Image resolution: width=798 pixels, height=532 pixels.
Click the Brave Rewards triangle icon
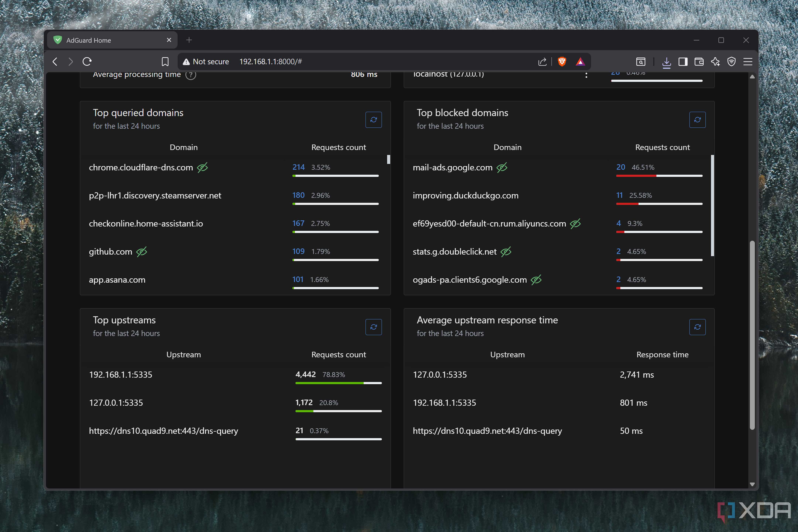[x=580, y=62]
